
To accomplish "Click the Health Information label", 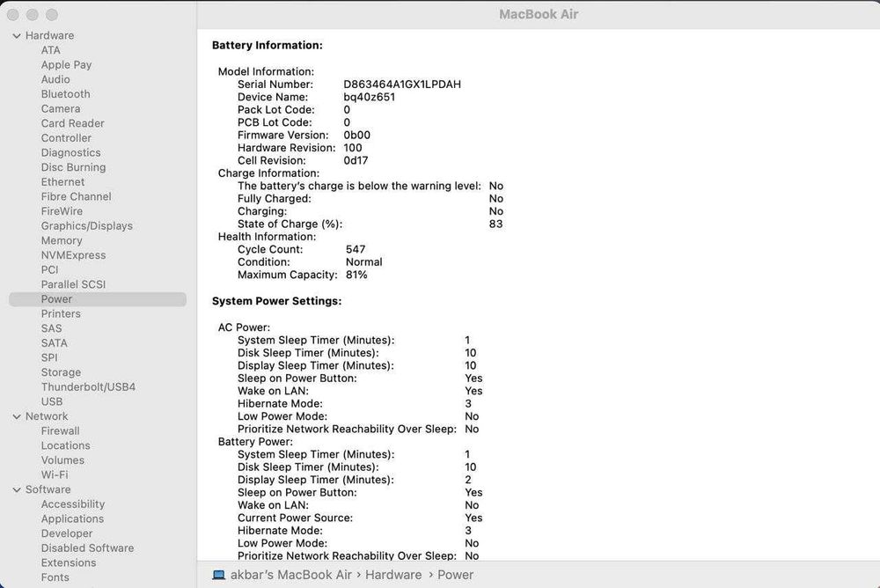I will (x=268, y=237).
